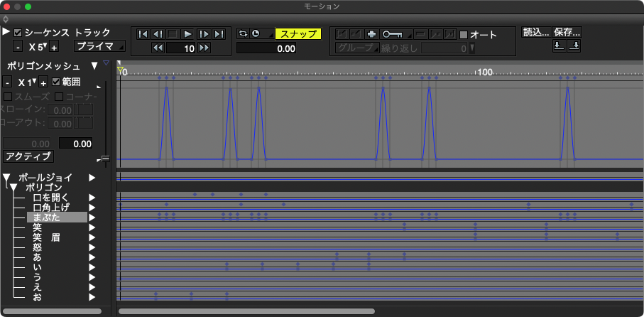The image size is (644, 317).
Task: Select the まぶた track
Action: [x=57, y=217]
